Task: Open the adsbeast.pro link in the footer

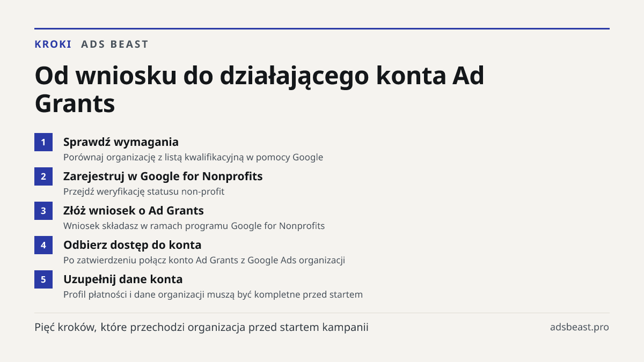Action: [580, 327]
